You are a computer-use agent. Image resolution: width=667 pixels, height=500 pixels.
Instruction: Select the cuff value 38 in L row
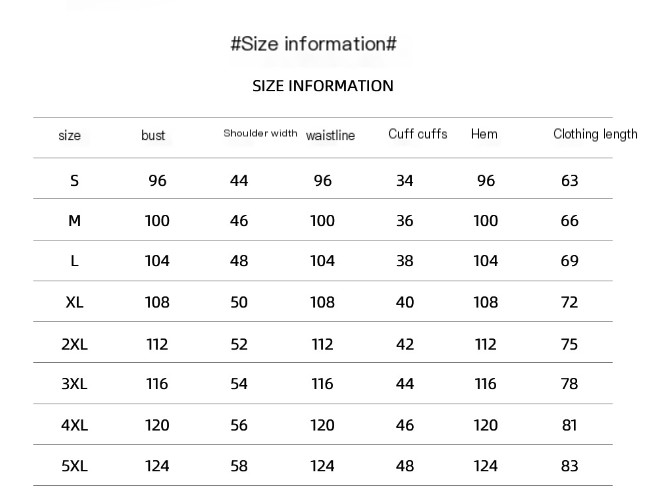click(x=404, y=261)
